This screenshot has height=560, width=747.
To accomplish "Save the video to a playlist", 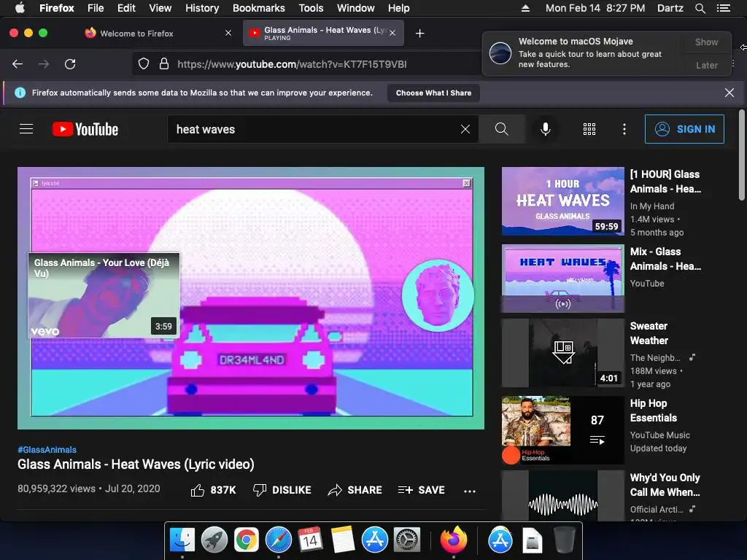I will pyautogui.click(x=421, y=490).
